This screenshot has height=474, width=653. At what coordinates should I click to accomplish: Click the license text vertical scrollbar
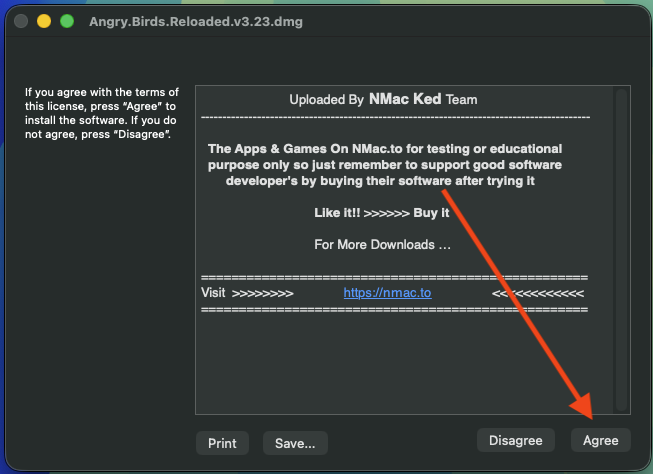[621, 250]
